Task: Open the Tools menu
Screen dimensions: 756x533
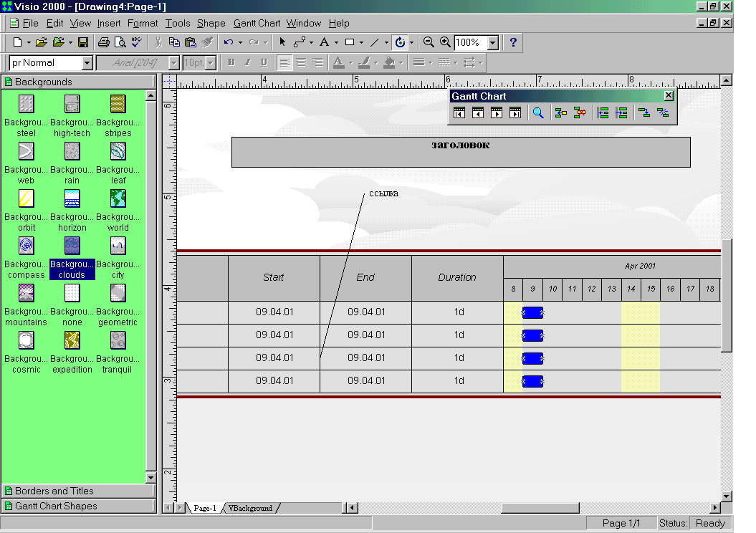Action: pos(178,23)
